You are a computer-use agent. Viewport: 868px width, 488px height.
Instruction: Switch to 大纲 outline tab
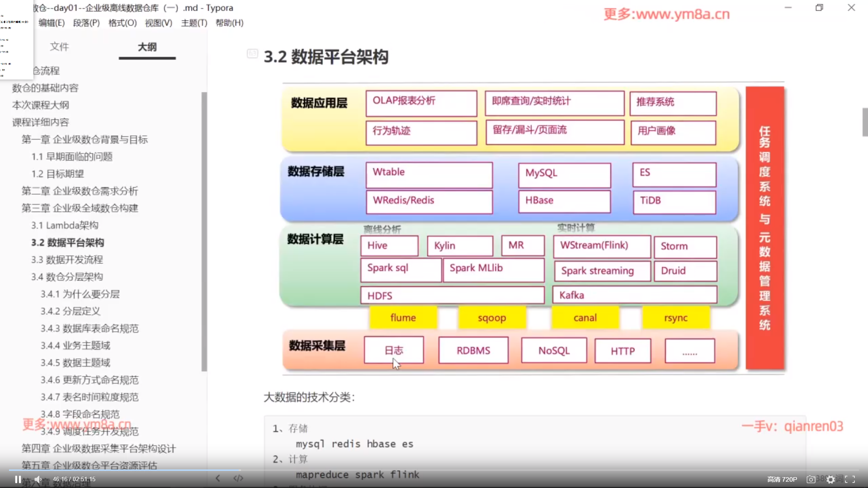pos(147,47)
